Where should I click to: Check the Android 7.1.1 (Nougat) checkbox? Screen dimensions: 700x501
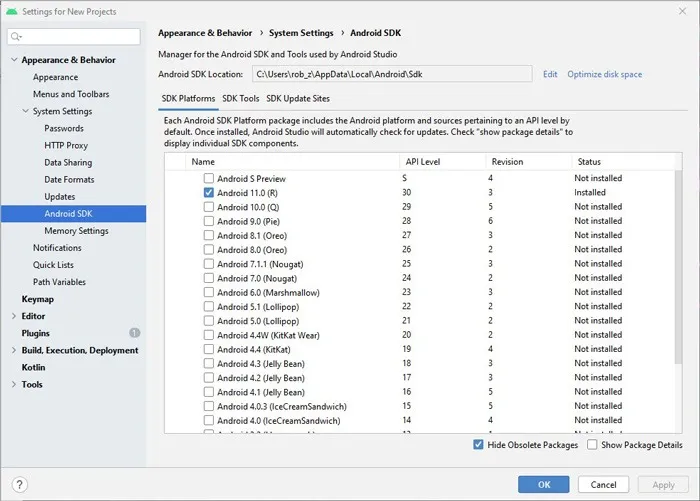tap(208, 264)
